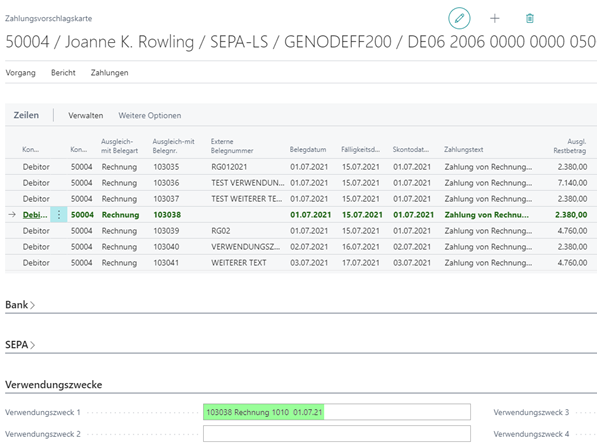Viewport: 597px width, 447px height.
Task: Collapse the Verwendungszwecke section header
Action: pyautogui.click(x=54, y=385)
